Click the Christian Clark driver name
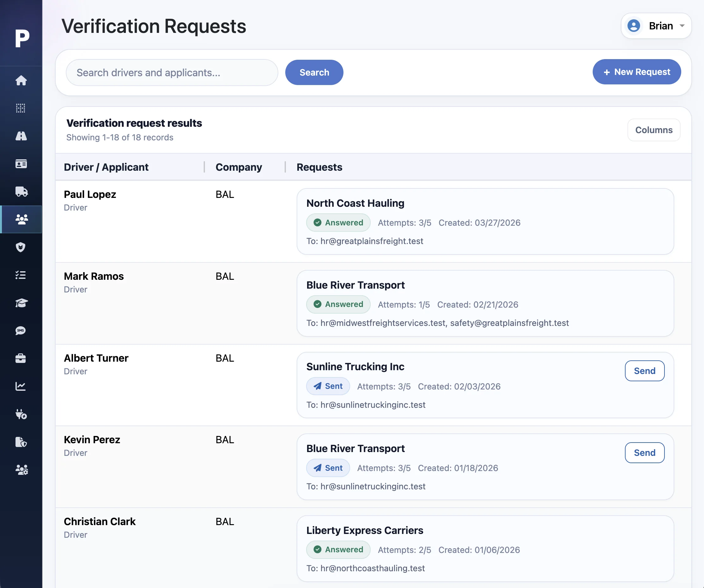 tap(100, 522)
